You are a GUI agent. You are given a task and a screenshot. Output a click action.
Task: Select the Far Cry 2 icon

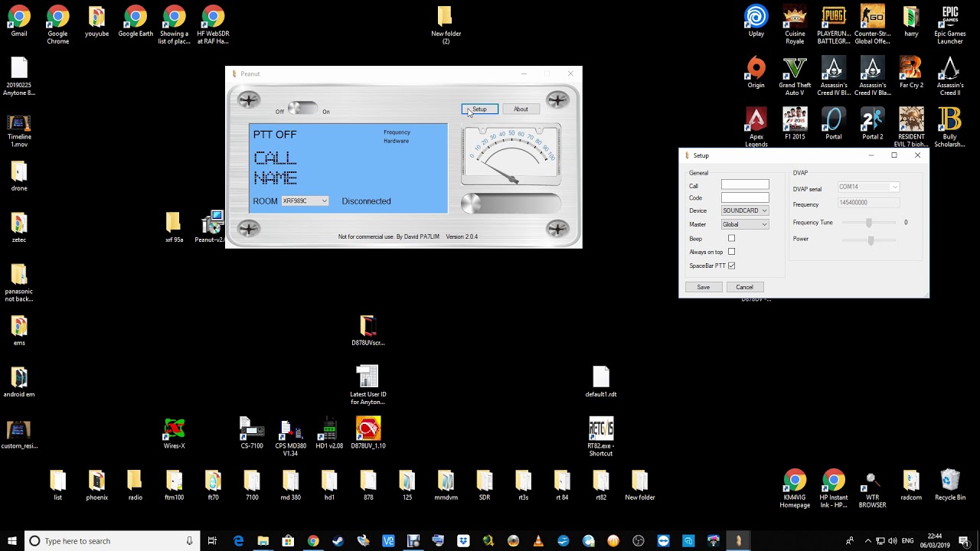[911, 73]
